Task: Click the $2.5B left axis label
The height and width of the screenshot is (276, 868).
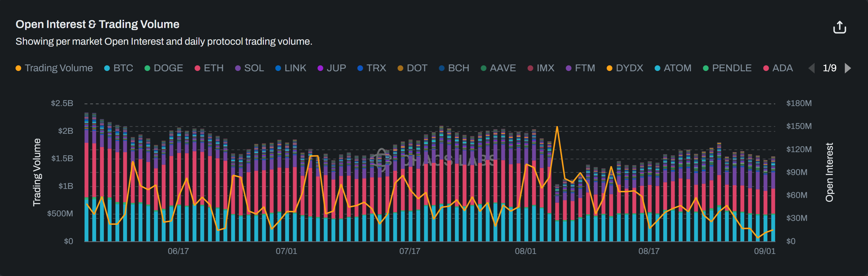Action: pos(62,103)
